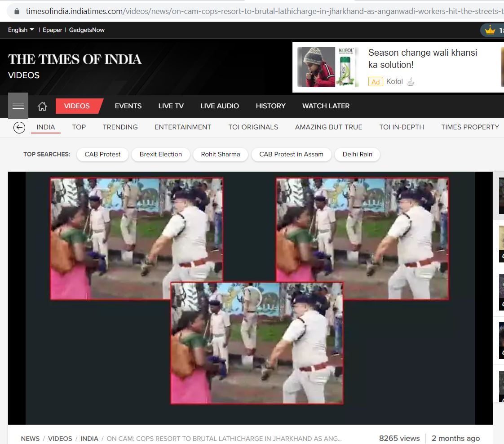The width and height of the screenshot is (504, 444).
Task: Click the first sidebar video thumbnail
Action: pos(501,195)
